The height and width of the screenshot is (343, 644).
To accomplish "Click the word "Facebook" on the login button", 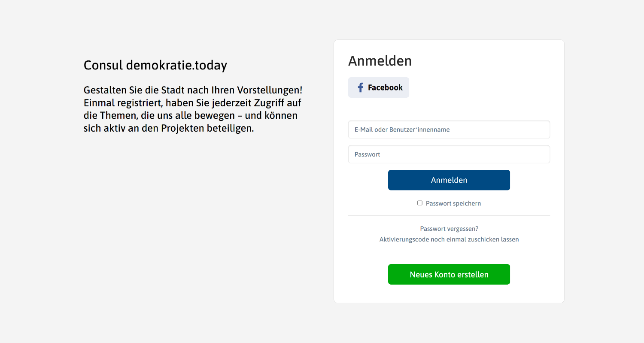I will pyautogui.click(x=385, y=87).
